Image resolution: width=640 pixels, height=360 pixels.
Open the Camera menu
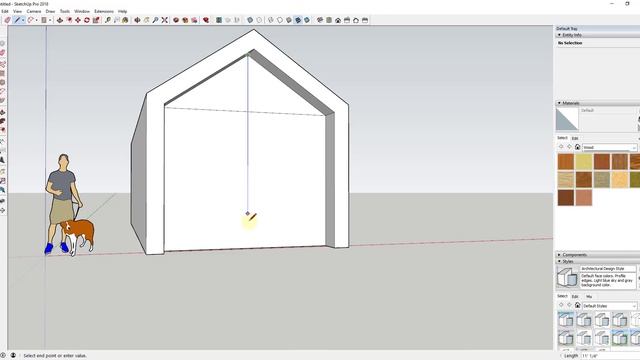click(x=34, y=11)
